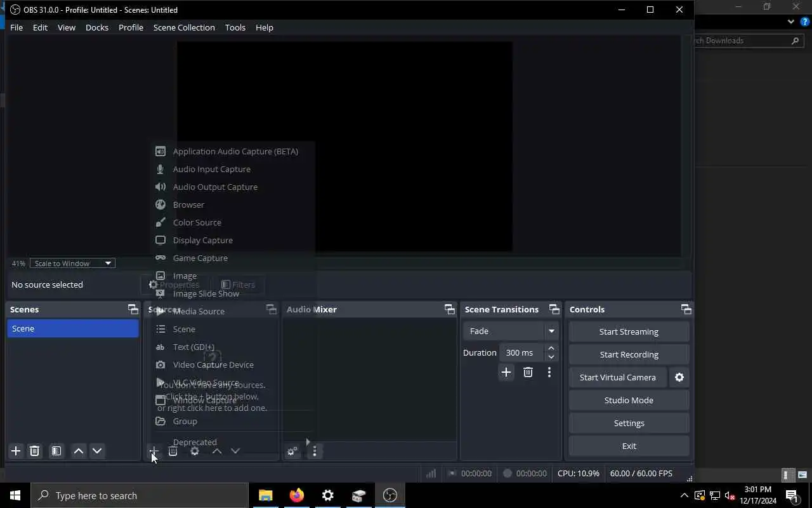812x508 pixels.
Task: Open Firefox from the taskbar
Action: 296,495
